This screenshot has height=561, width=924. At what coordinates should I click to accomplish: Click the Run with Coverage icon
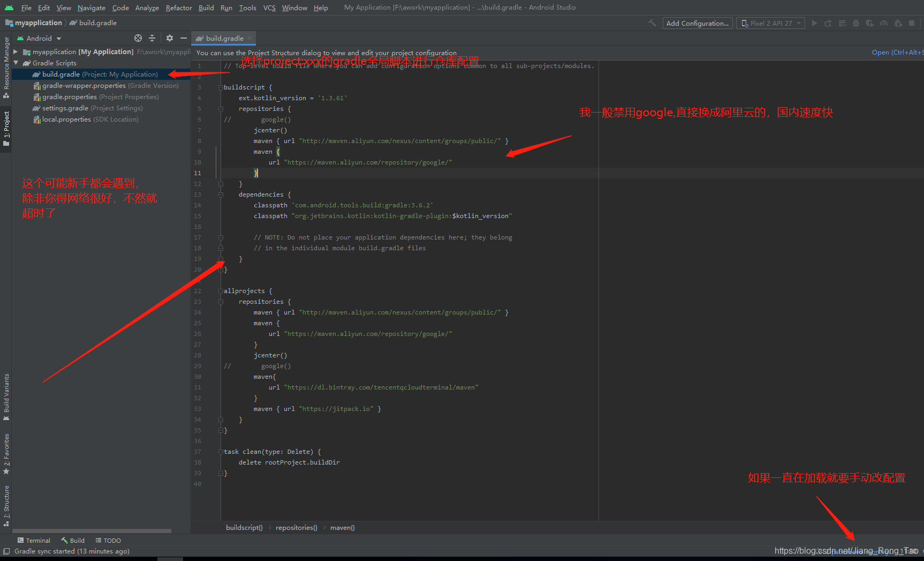point(870,23)
